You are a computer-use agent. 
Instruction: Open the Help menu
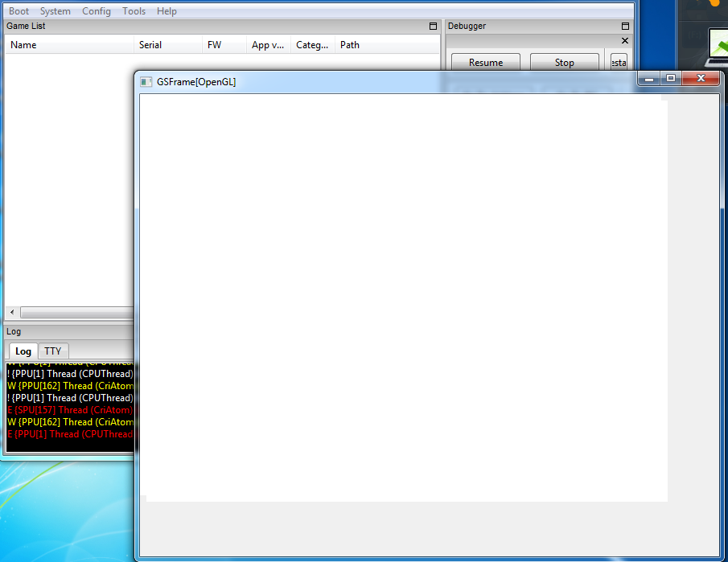click(167, 11)
